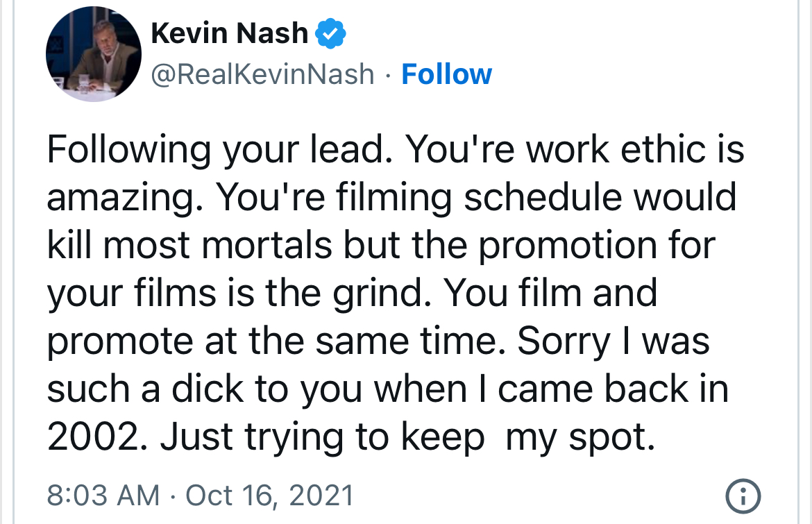The image size is (812, 524).
Task: Click the words 'filming schedule'
Action: tap(476, 198)
